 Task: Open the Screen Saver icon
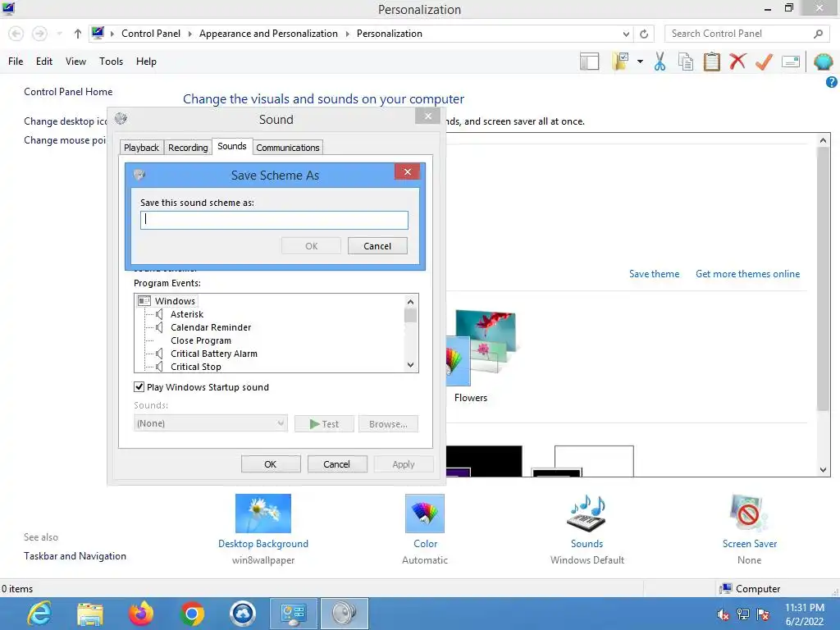pyautogui.click(x=749, y=514)
